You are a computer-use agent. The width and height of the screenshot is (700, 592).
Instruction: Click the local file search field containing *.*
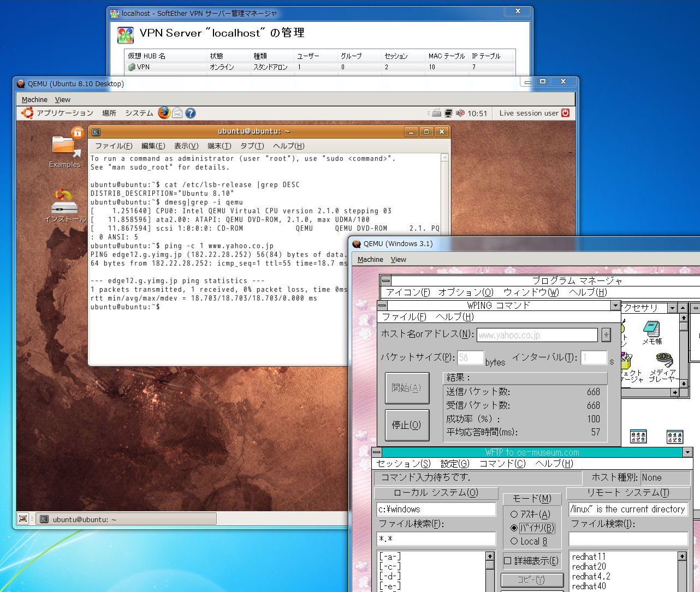[x=436, y=539]
